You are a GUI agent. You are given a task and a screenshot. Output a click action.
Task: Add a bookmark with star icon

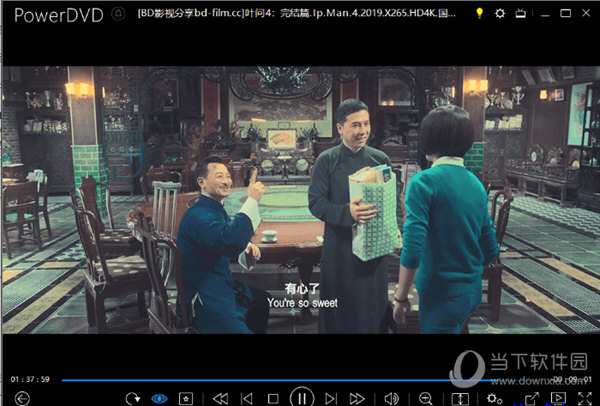tap(186, 399)
